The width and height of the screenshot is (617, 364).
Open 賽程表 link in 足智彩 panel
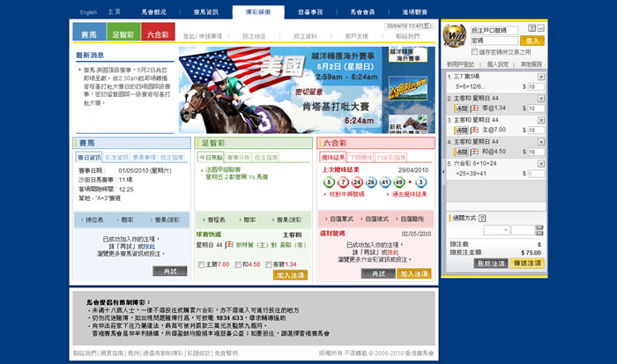tap(217, 220)
